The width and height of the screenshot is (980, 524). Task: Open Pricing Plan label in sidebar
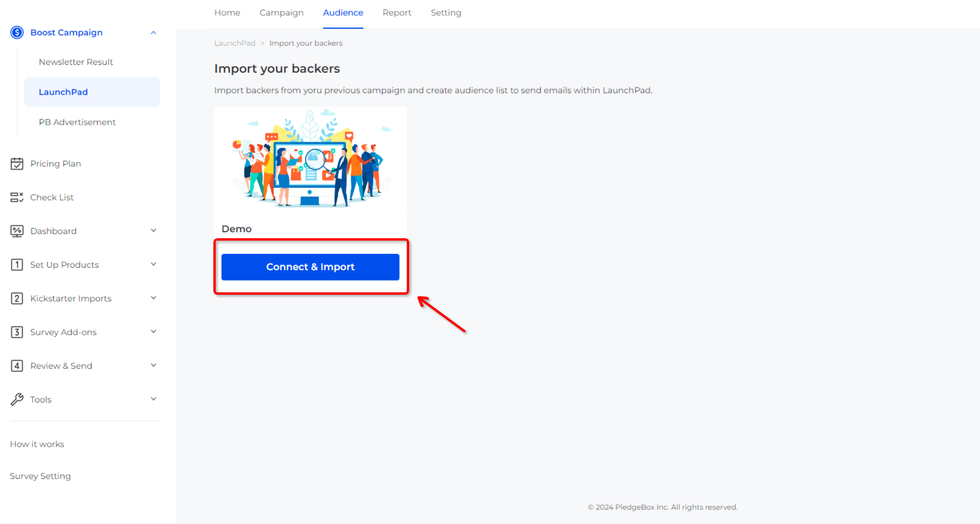[x=56, y=164]
